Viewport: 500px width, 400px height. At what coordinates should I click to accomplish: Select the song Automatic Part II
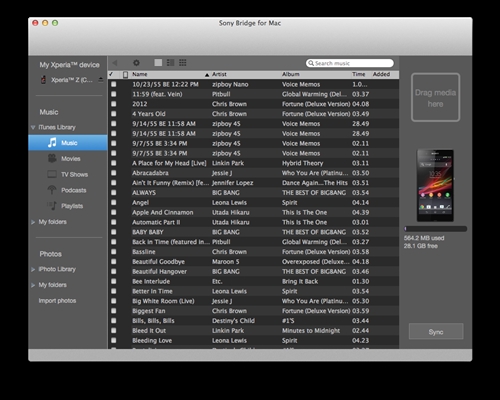156,222
